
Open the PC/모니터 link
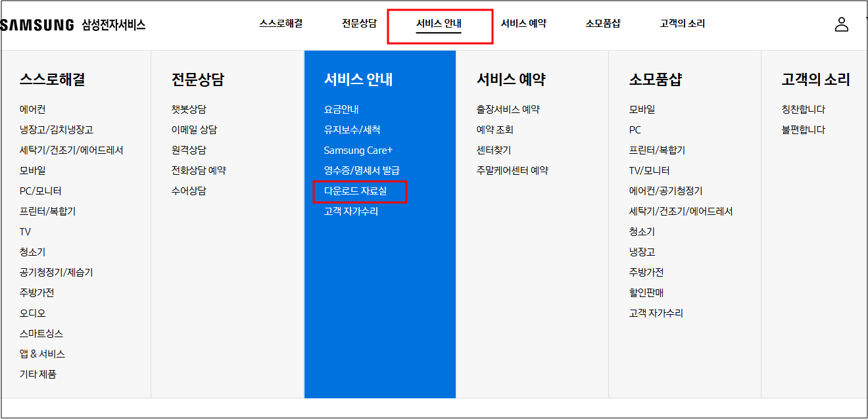(x=41, y=191)
